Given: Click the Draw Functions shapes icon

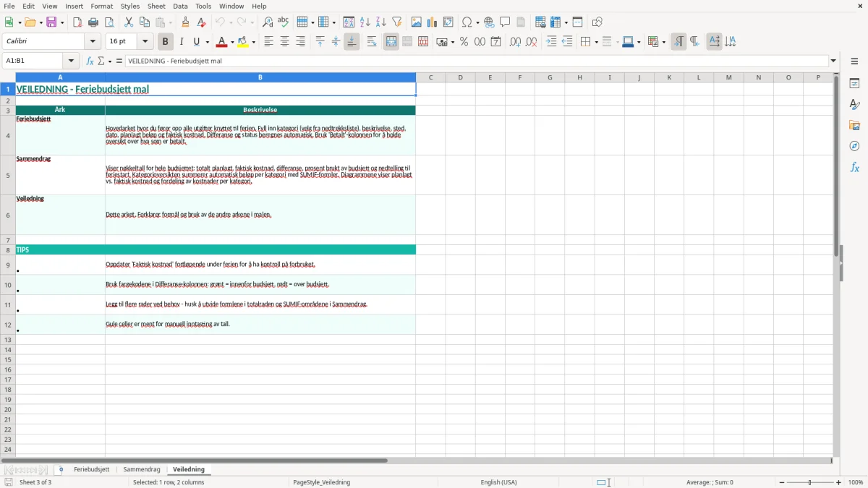Looking at the screenshot, I should point(597,22).
